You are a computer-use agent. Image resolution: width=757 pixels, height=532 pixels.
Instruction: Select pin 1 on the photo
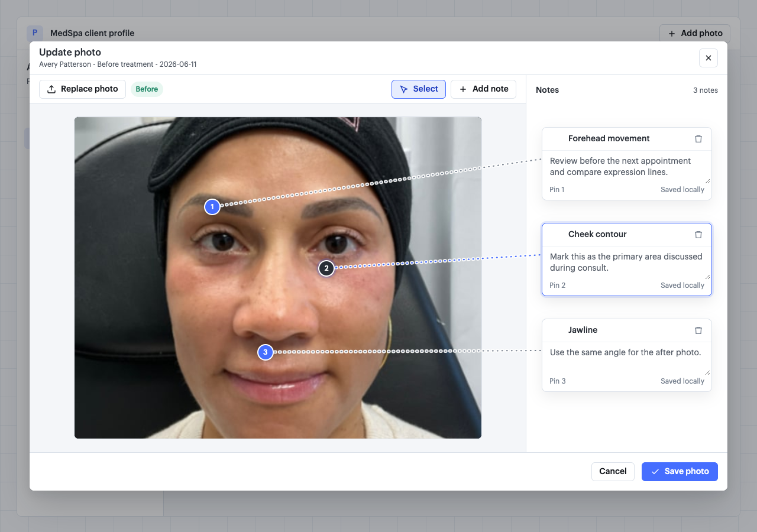click(212, 207)
